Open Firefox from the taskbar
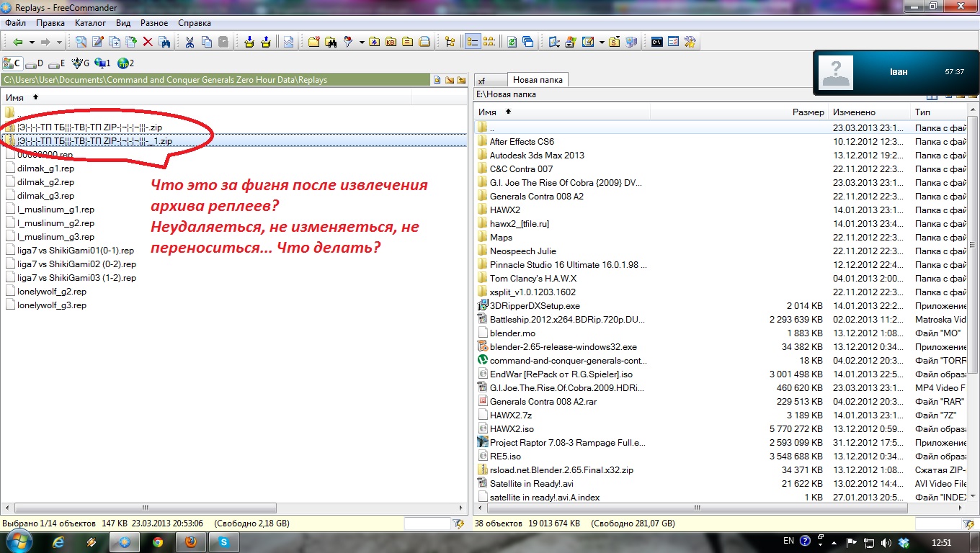Screen dimensions: 980x553 [x=190, y=542]
